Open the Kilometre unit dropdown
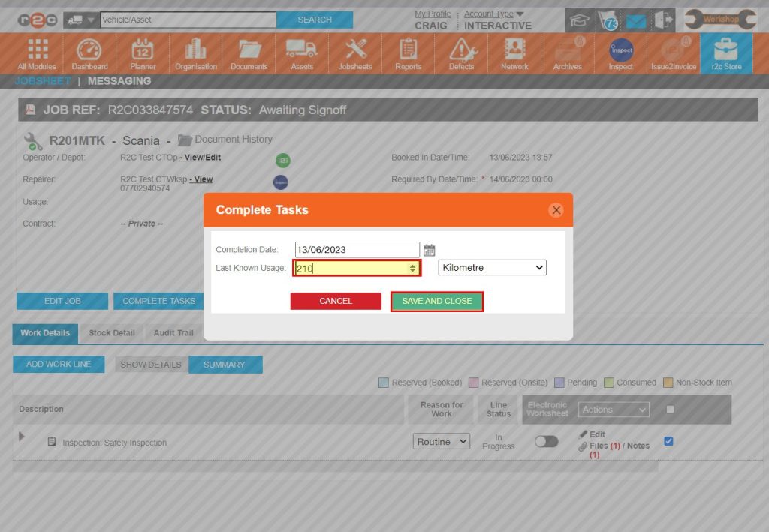The image size is (769, 532). click(x=493, y=268)
